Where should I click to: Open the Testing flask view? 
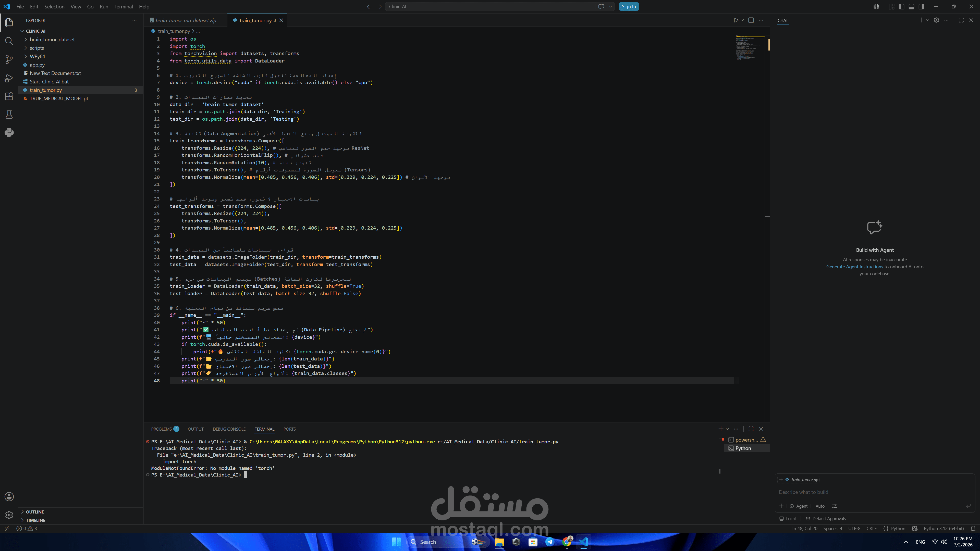9,115
